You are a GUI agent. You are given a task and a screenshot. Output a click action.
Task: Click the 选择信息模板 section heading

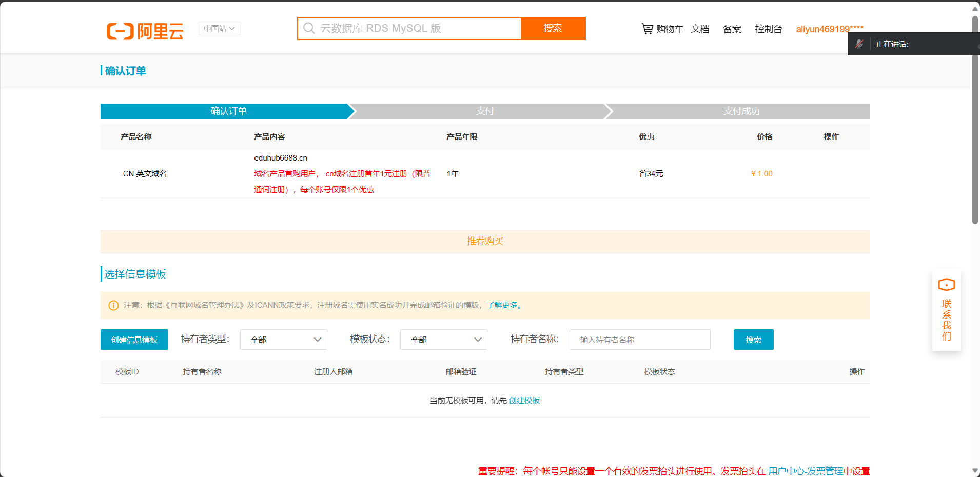click(135, 274)
